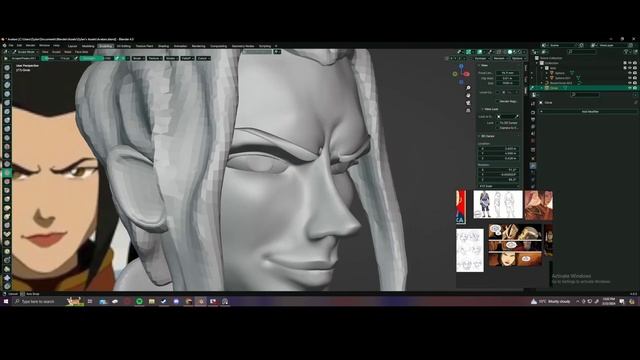This screenshot has height=360, width=640.
Task: Toggle Collection exclude-from-view-layer checkbox
Action: click(x=625, y=63)
